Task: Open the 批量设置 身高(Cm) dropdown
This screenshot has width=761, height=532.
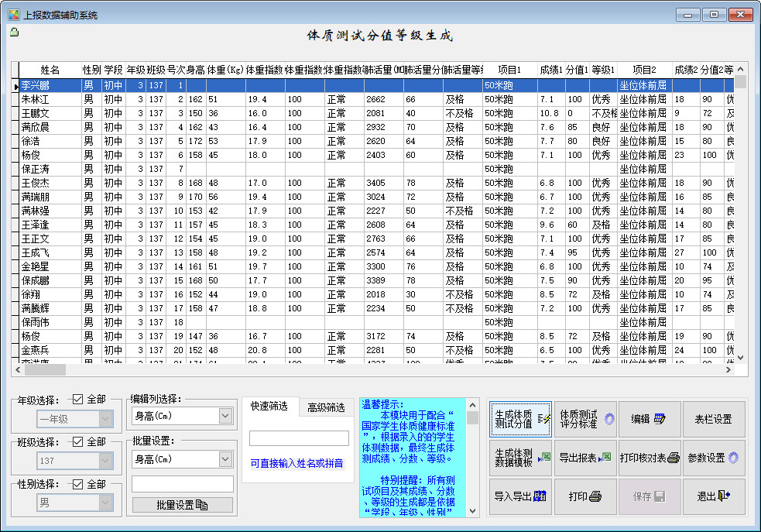Action: [225, 459]
